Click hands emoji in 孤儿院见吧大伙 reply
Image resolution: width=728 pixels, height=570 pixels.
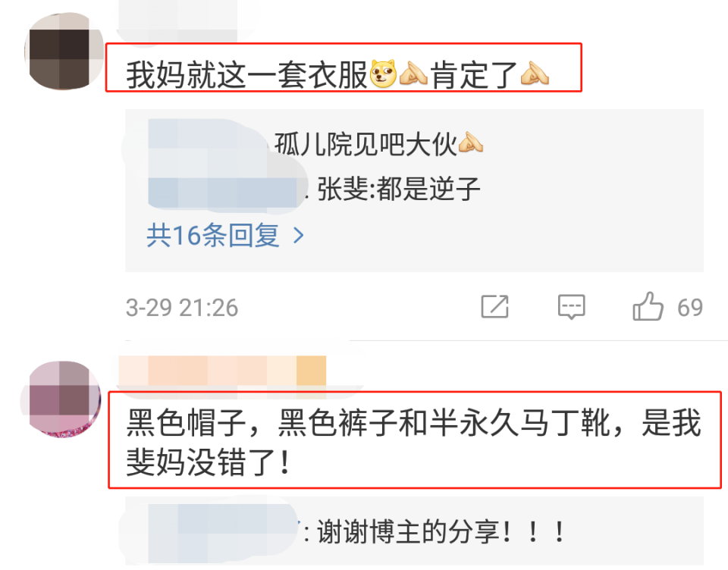(x=470, y=143)
